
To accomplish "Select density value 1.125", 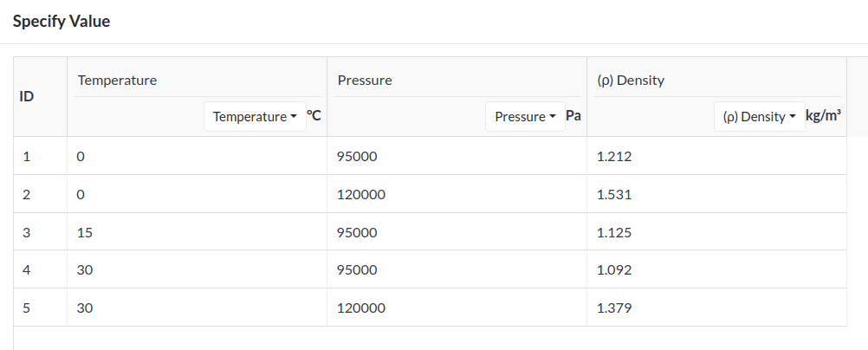I will pyautogui.click(x=614, y=233).
